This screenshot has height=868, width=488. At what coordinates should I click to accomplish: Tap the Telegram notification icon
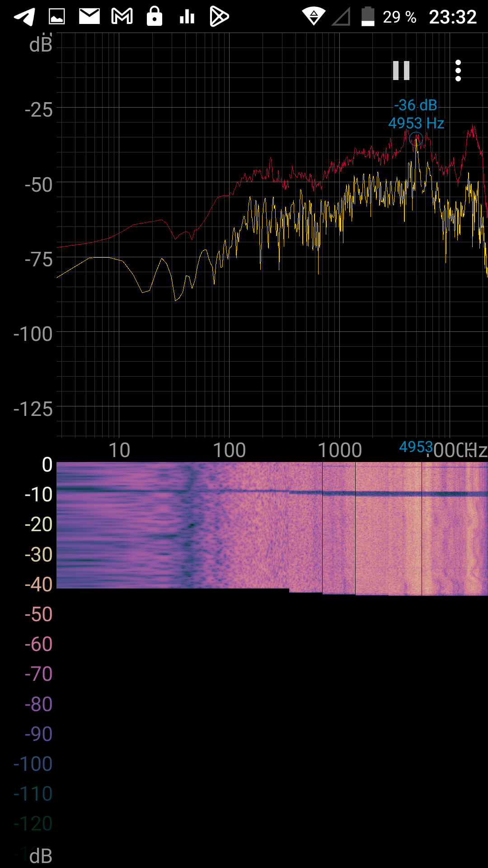[x=24, y=17]
